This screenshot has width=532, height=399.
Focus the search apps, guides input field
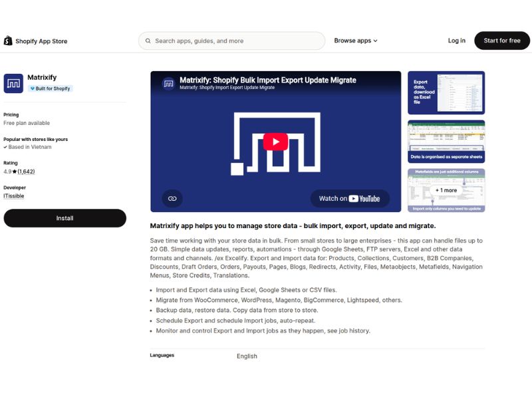(x=231, y=41)
